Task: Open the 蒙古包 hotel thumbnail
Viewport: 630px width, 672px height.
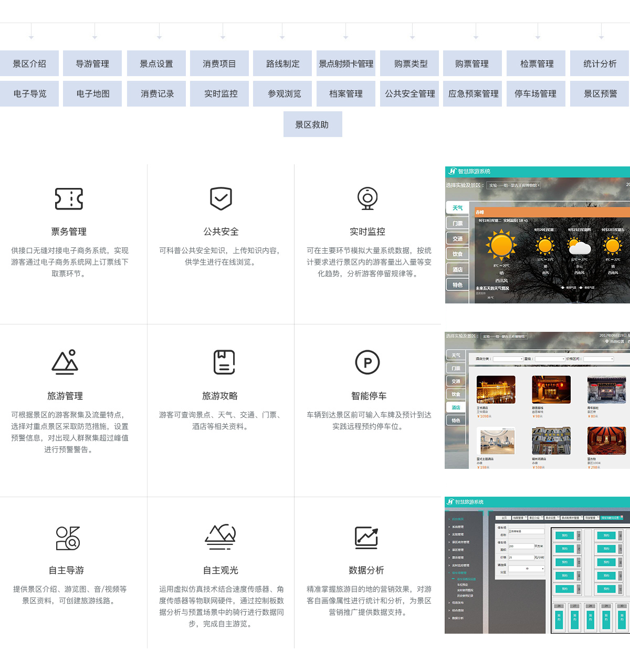Action: (x=606, y=440)
